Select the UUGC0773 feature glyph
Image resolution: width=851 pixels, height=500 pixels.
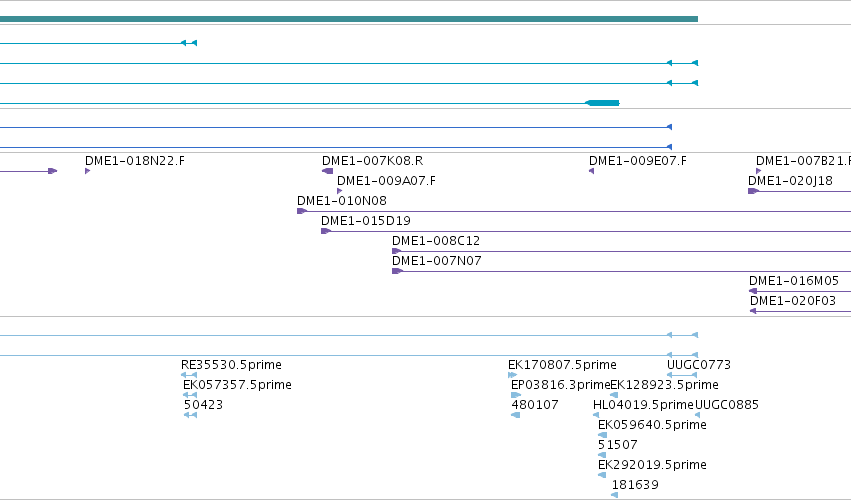682,375
